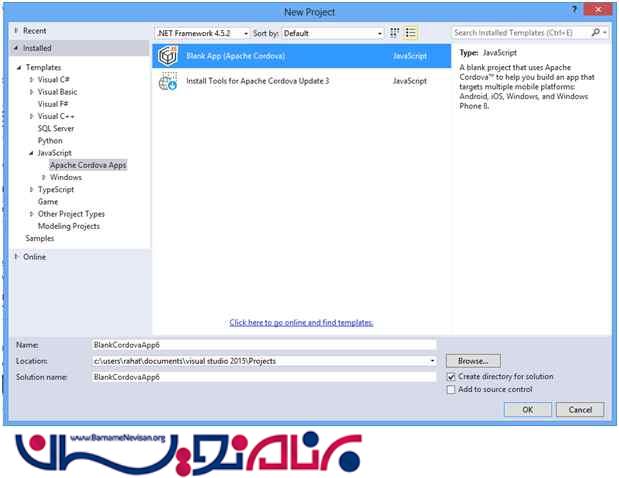Screen dimensions: 619x478
Task: Click the go online and find templates link
Action: click(x=301, y=323)
